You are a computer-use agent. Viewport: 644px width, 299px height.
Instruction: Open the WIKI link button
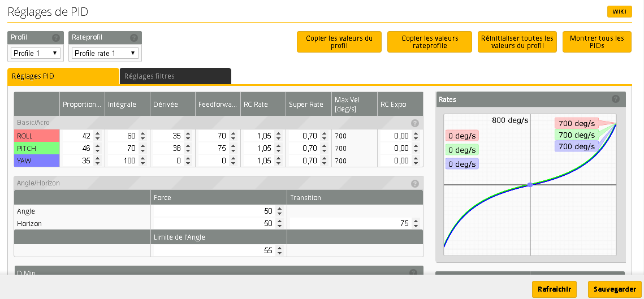click(619, 12)
